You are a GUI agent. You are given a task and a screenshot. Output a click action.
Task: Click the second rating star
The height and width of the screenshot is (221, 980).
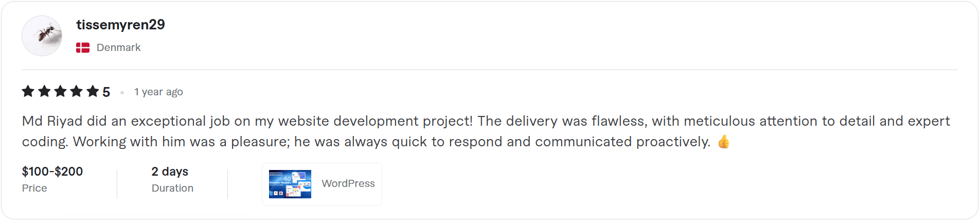coord(44,92)
